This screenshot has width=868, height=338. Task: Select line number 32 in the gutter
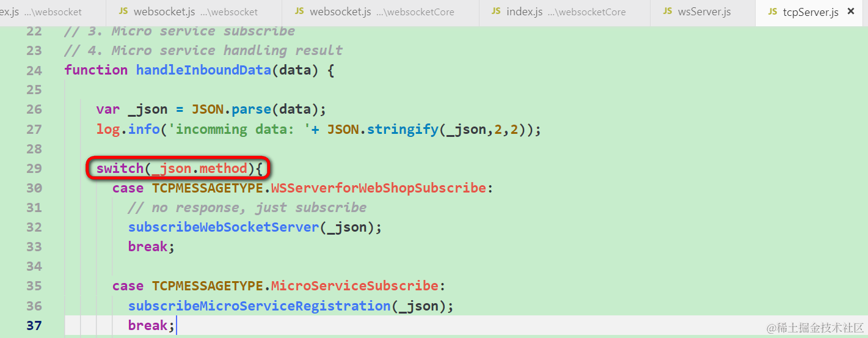click(x=34, y=227)
